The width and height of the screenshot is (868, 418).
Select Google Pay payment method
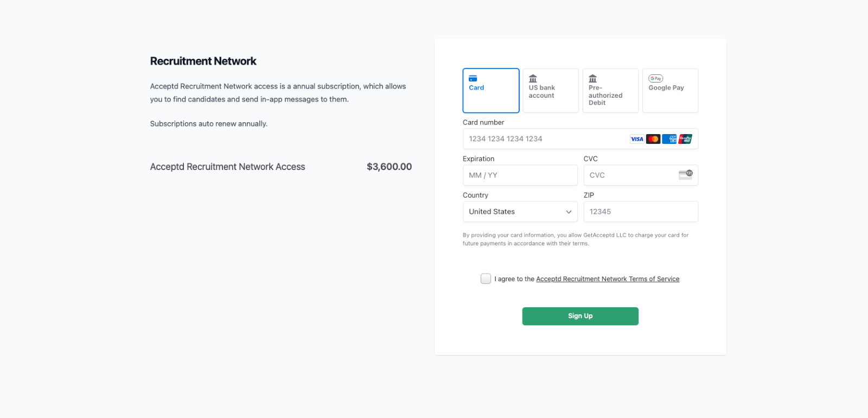(670, 91)
